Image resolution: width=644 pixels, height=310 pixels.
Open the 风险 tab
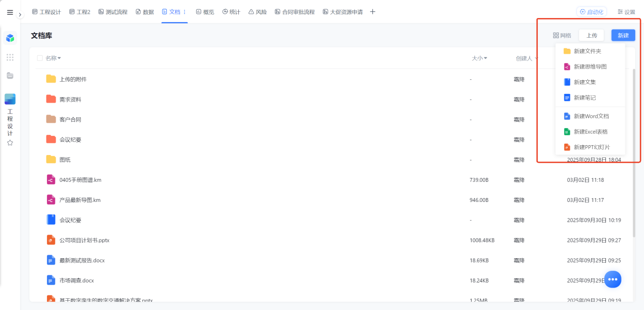[258, 12]
